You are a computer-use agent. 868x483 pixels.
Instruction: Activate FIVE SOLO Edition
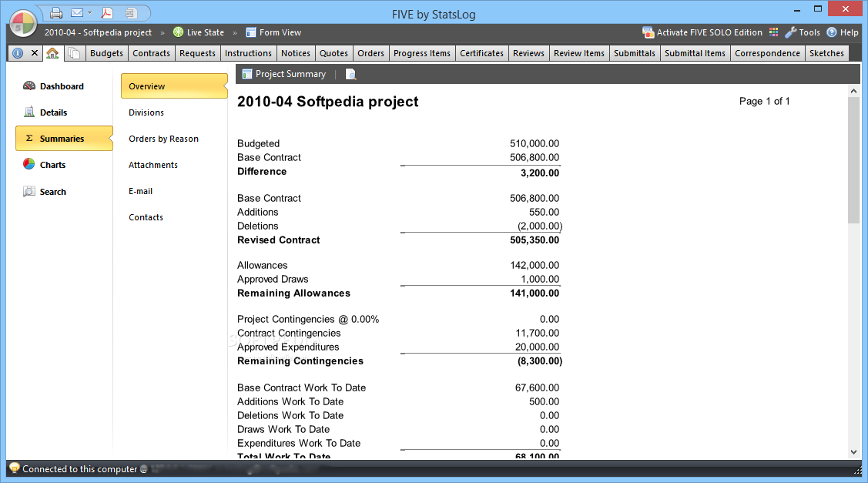point(702,32)
